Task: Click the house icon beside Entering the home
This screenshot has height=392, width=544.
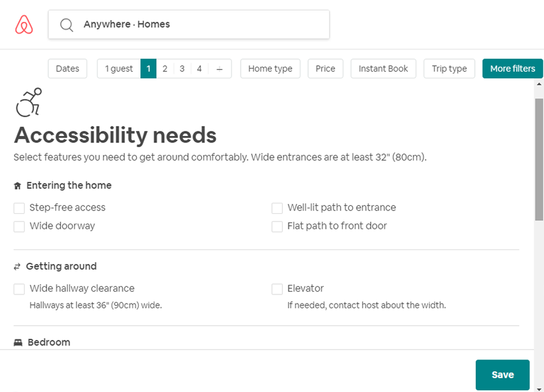Action: click(x=17, y=186)
